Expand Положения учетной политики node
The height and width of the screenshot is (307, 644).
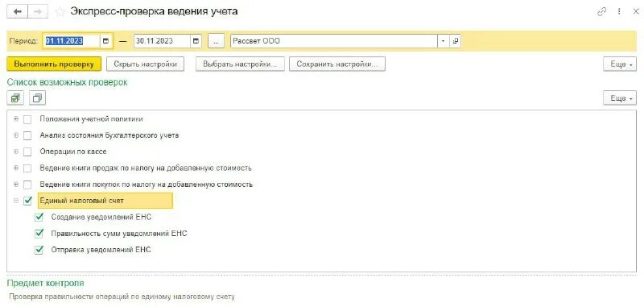(x=16, y=119)
